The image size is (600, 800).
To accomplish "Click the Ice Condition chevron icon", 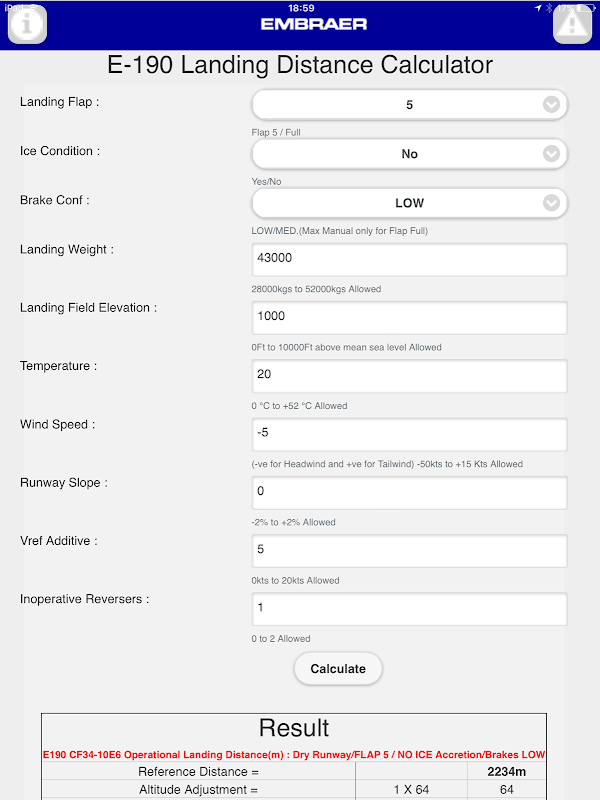I will pos(550,154).
